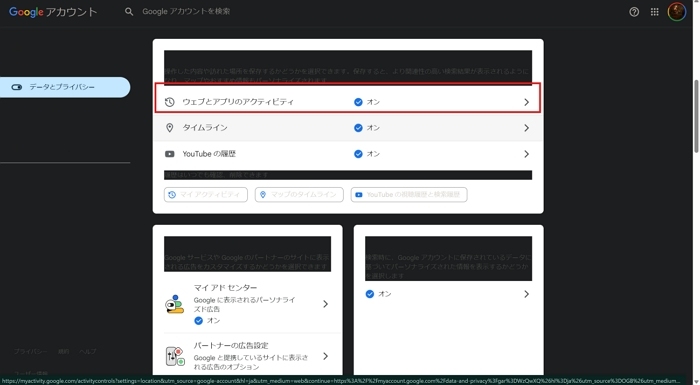
Task: Click the オン checkmark for ウェブとアプリのアクティビティ
Action: click(358, 102)
